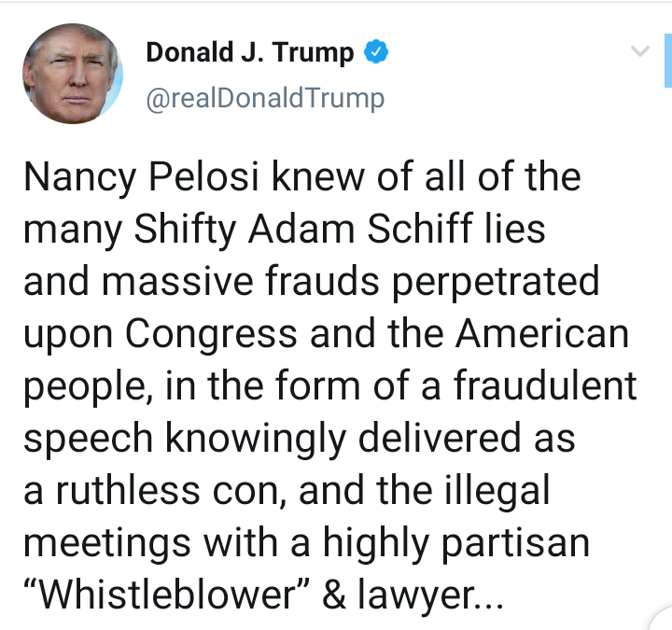Click the ampersand symbol before "lawyer"

334,594
